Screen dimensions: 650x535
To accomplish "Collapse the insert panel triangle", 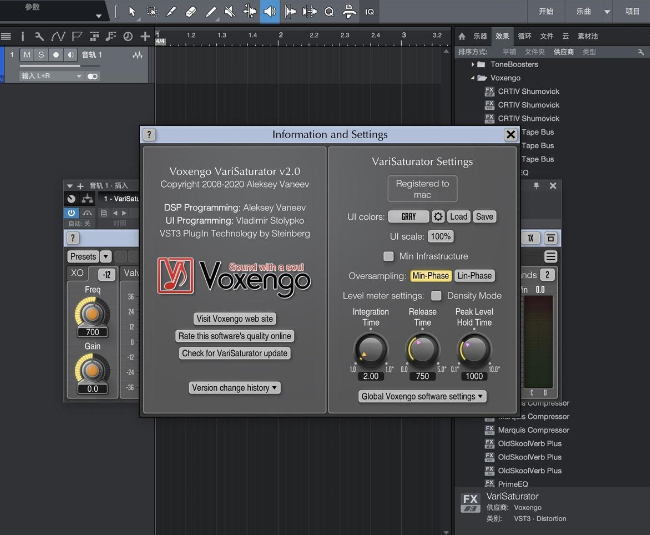I will pos(70,186).
